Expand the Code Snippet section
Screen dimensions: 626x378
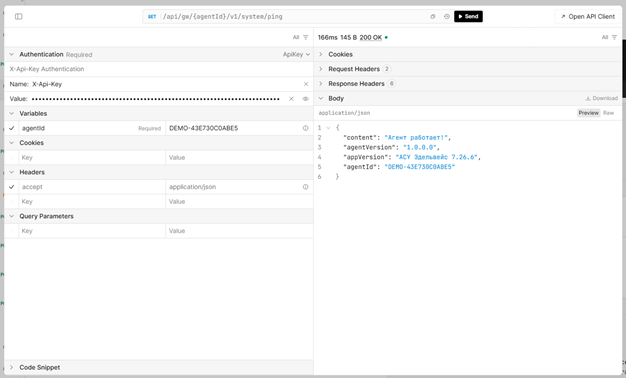(x=12, y=367)
